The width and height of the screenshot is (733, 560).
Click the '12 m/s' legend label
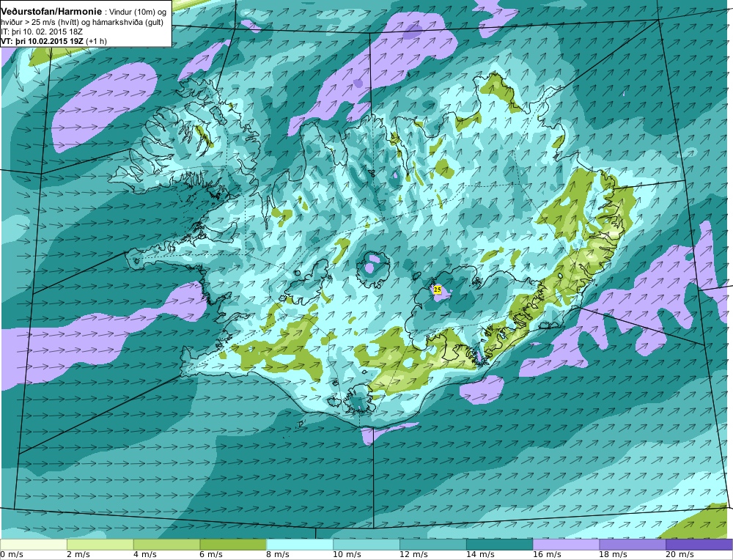(x=413, y=555)
